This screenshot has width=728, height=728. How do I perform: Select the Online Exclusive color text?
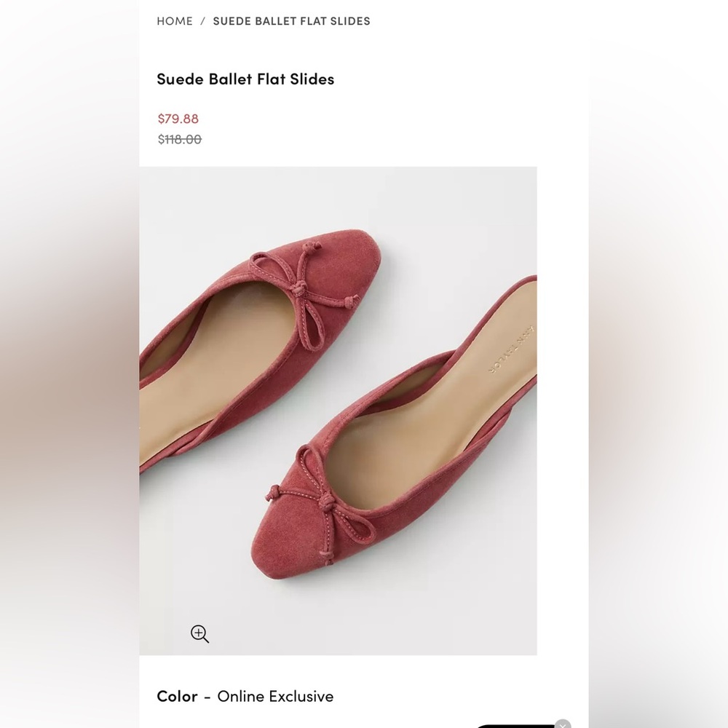tap(275, 696)
